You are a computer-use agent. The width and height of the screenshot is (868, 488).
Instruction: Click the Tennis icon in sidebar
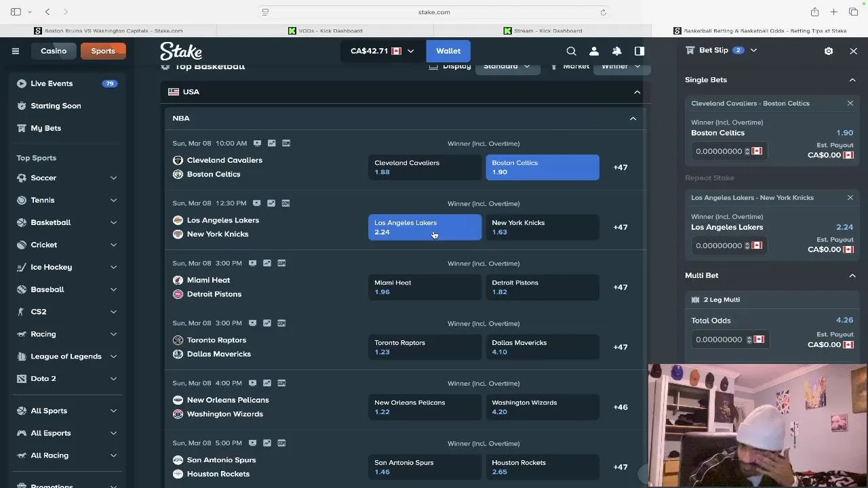pos(22,200)
